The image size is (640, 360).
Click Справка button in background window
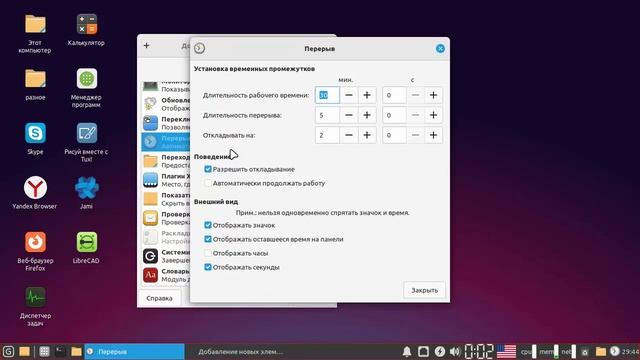coord(159,298)
